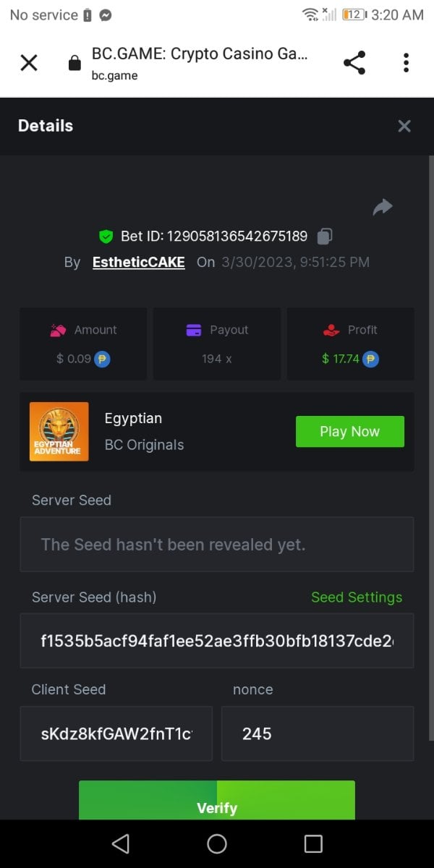
Task: Copy the Bet ID to clipboard
Action: (x=325, y=237)
